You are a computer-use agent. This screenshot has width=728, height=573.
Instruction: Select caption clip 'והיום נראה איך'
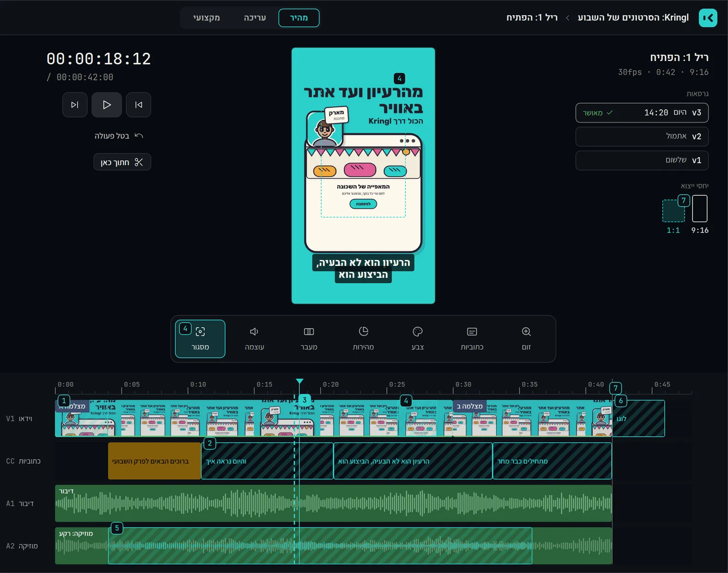pyautogui.click(x=267, y=461)
